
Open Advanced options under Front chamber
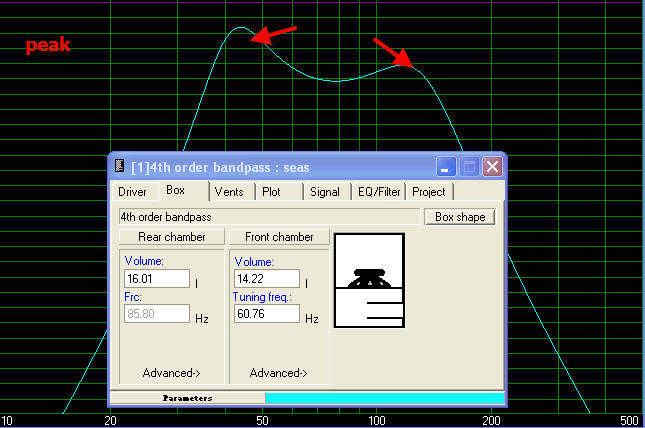[278, 373]
